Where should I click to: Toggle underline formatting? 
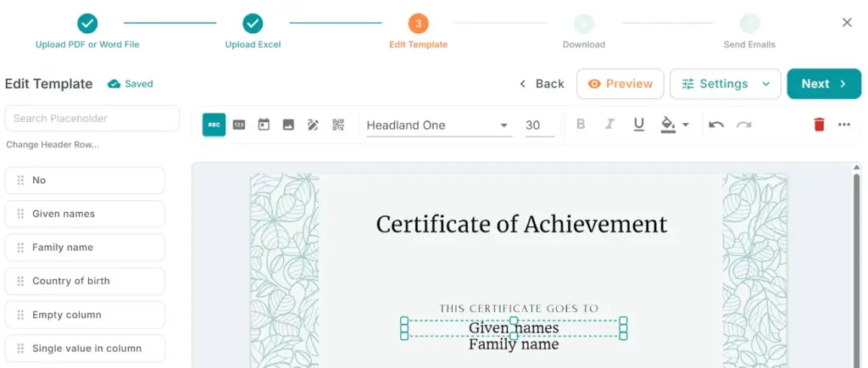(x=638, y=125)
